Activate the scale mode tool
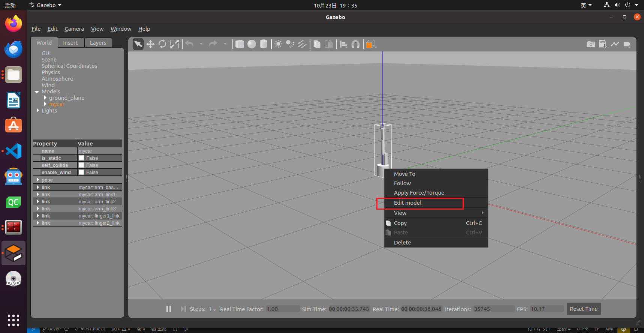This screenshot has height=333, width=644. pyautogui.click(x=174, y=44)
